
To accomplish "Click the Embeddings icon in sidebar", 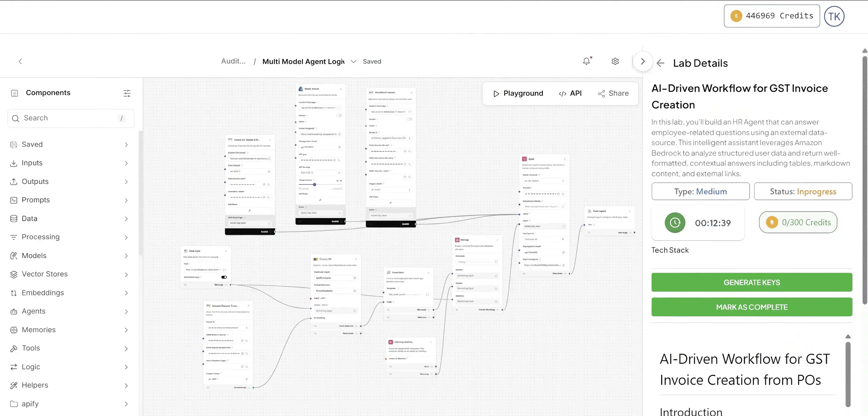I will tap(13, 293).
